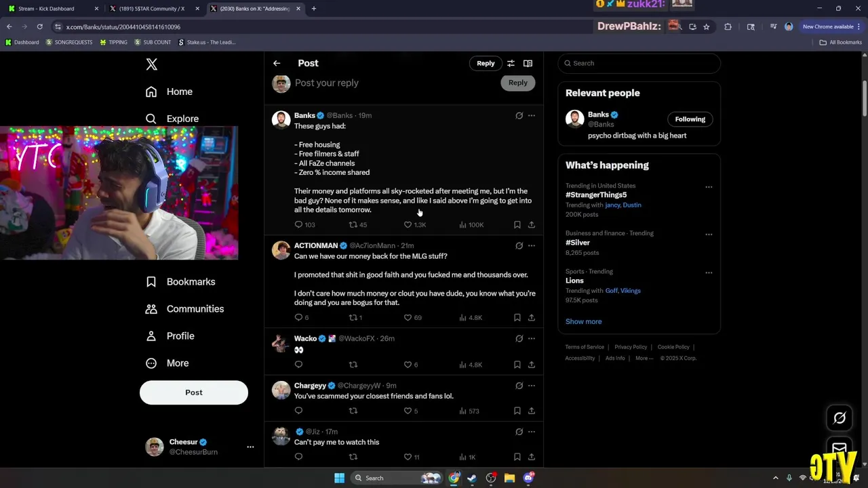The width and height of the screenshot is (868, 488).
Task: Open File Explorer from taskbar
Action: pyautogui.click(x=509, y=479)
